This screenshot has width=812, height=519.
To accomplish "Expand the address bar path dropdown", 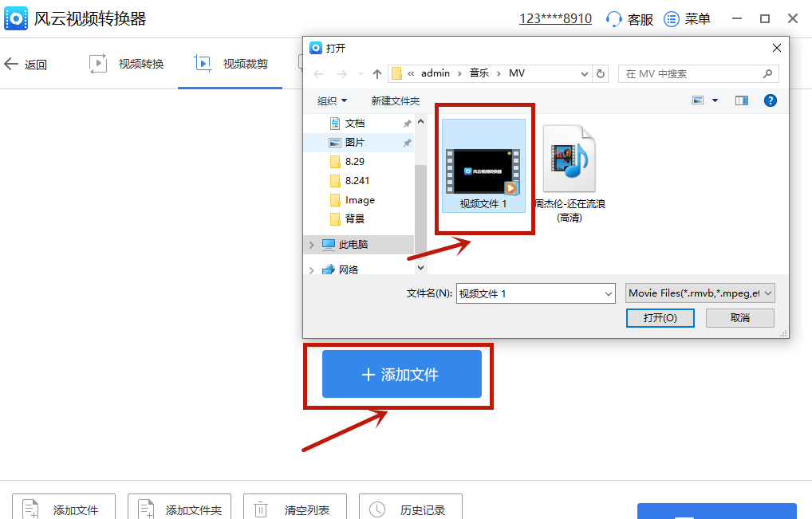I will 584,74.
